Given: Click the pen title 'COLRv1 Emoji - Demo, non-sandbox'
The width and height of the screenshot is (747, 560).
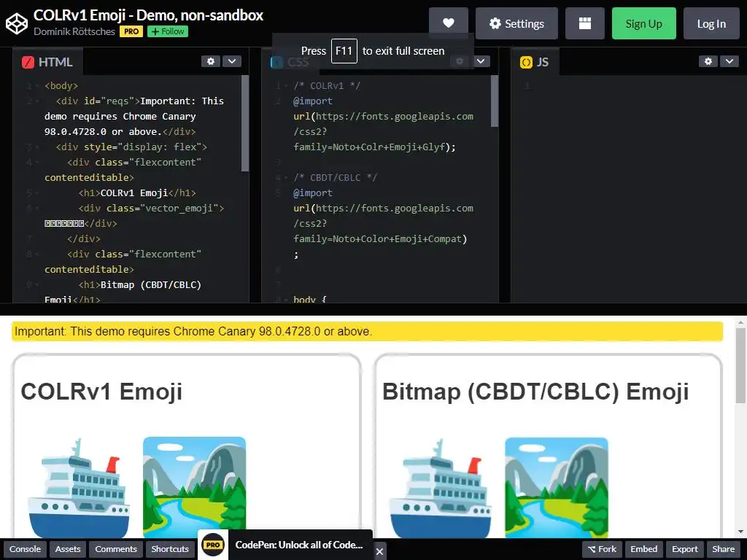Looking at the screenshot, I should [148, 15].
